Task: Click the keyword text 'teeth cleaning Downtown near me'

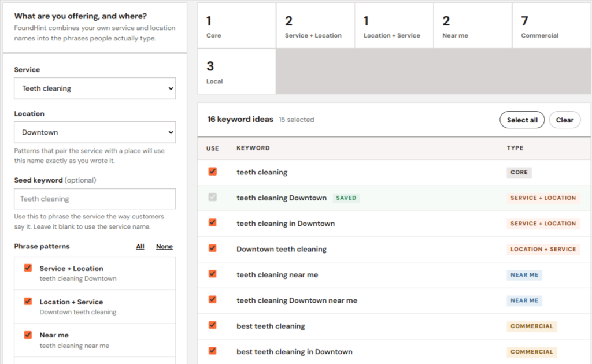Action: 297,300
